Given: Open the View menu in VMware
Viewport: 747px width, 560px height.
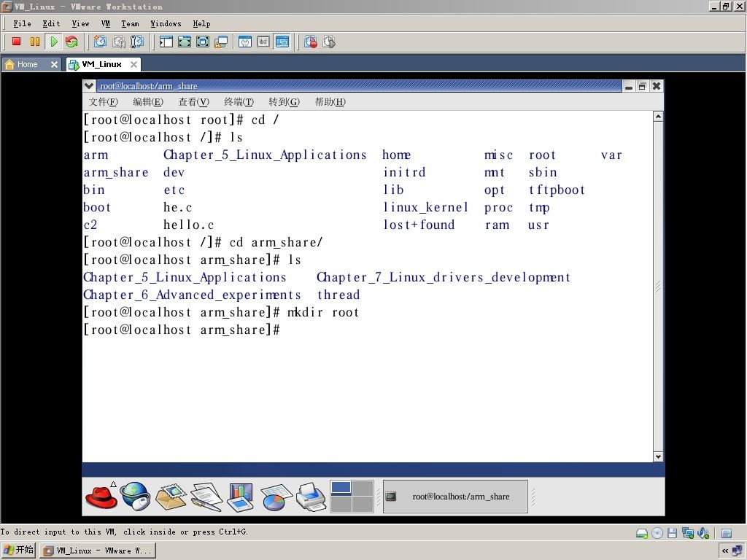Looking at the screenshot, I should [80, 24].
